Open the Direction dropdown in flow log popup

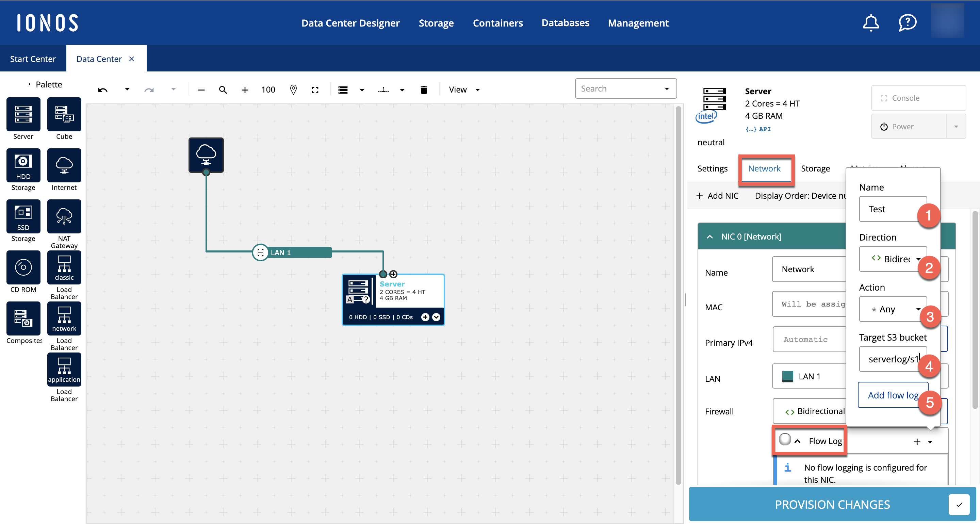893,259
